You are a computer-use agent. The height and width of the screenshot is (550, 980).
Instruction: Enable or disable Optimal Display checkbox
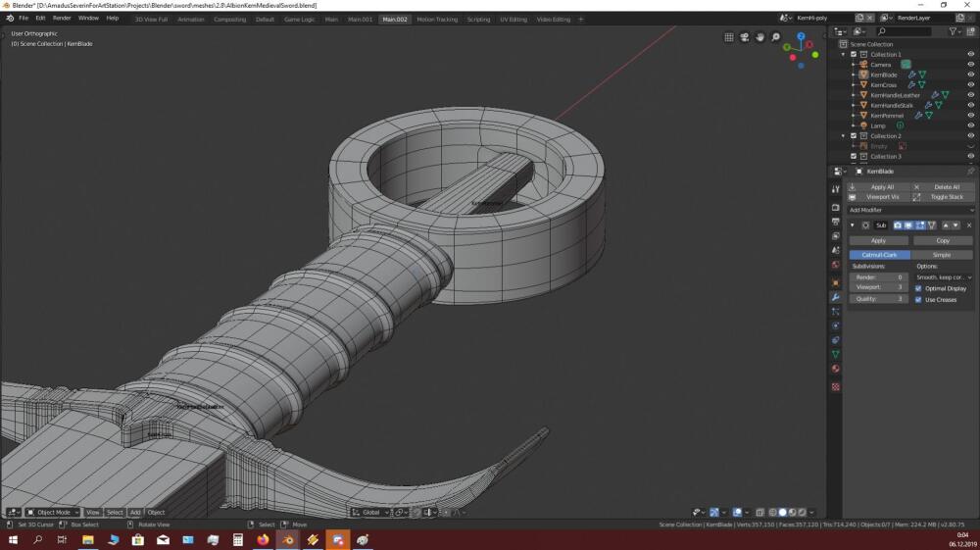[x=918, y=289]
